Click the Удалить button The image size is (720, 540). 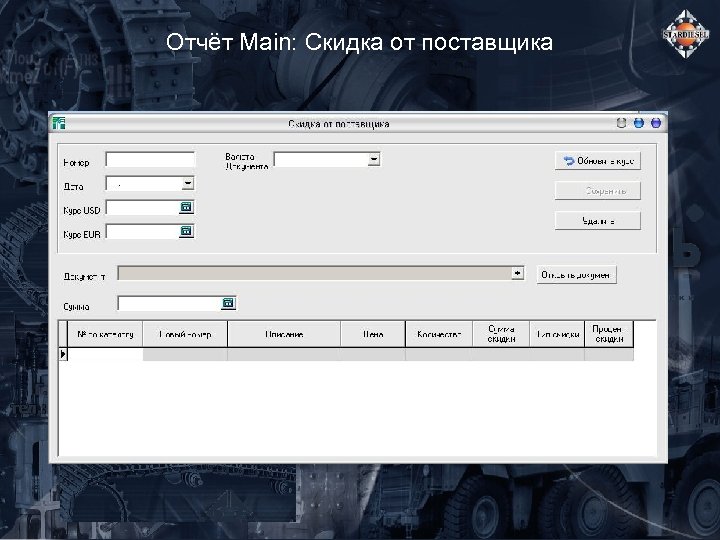tap(597, 221)
